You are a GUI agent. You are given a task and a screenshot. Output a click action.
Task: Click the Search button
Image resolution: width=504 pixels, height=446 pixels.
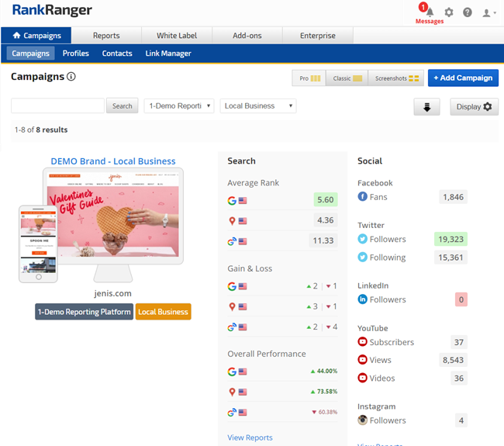click(x=123, y=105)
